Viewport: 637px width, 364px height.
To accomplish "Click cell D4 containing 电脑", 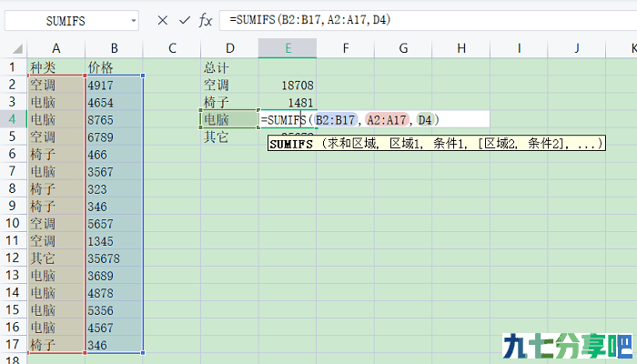I will pos(229,119).
